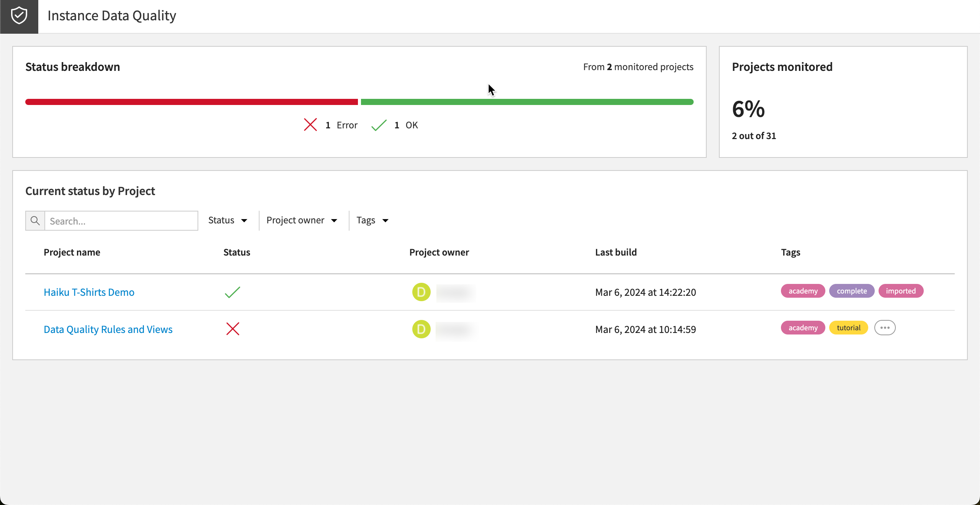This screenshot has height=505, width=980.
Task: Open Data Quality Rules and Views project
Action: [108, 330]
